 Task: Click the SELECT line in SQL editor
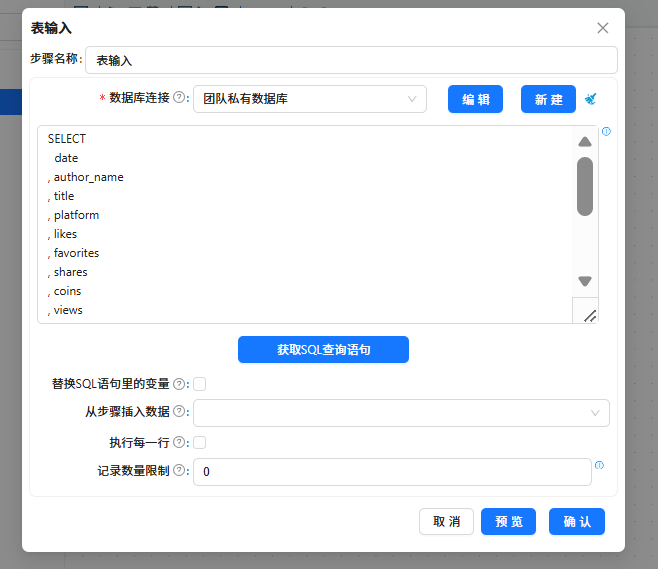click(67, 139)
